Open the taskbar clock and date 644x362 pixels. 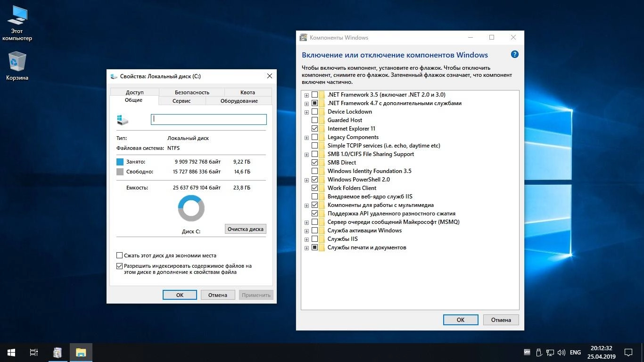point(602,352)
